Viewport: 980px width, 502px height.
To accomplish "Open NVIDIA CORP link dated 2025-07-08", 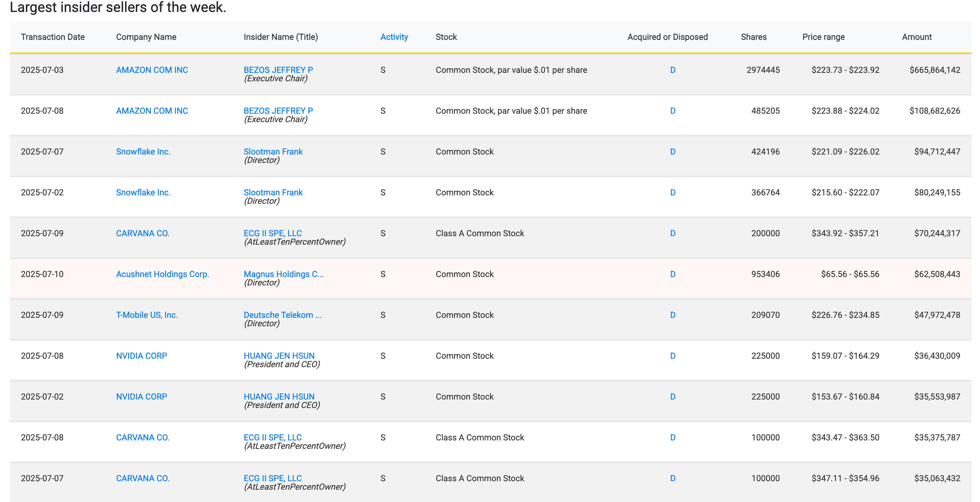I will (142, 356).
